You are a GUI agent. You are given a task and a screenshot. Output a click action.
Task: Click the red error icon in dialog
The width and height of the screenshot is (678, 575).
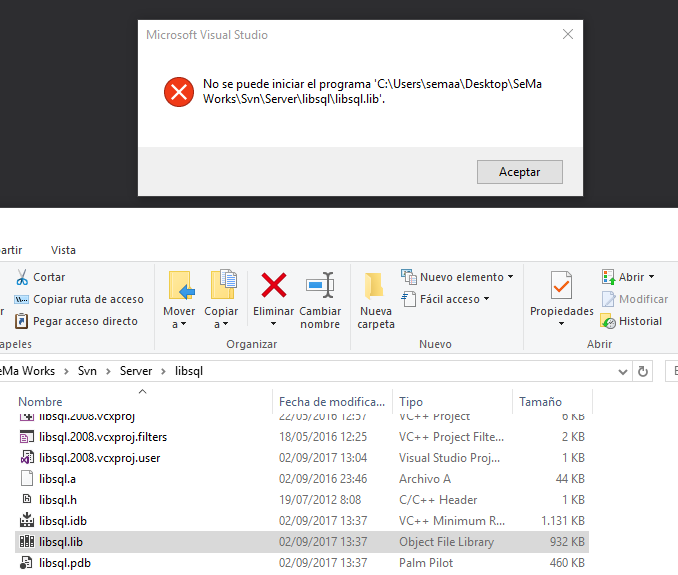click(x=179, y=92)
